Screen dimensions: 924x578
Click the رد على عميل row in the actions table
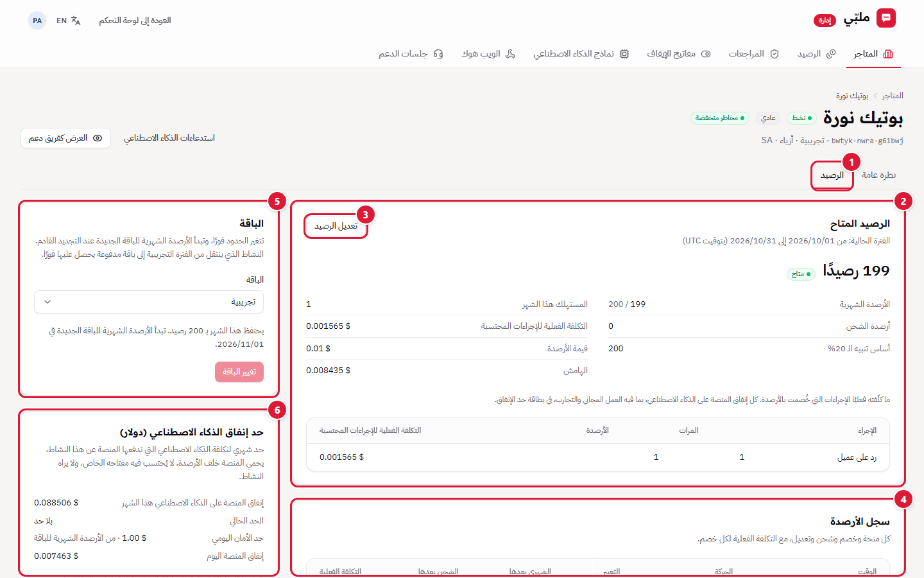598,457
